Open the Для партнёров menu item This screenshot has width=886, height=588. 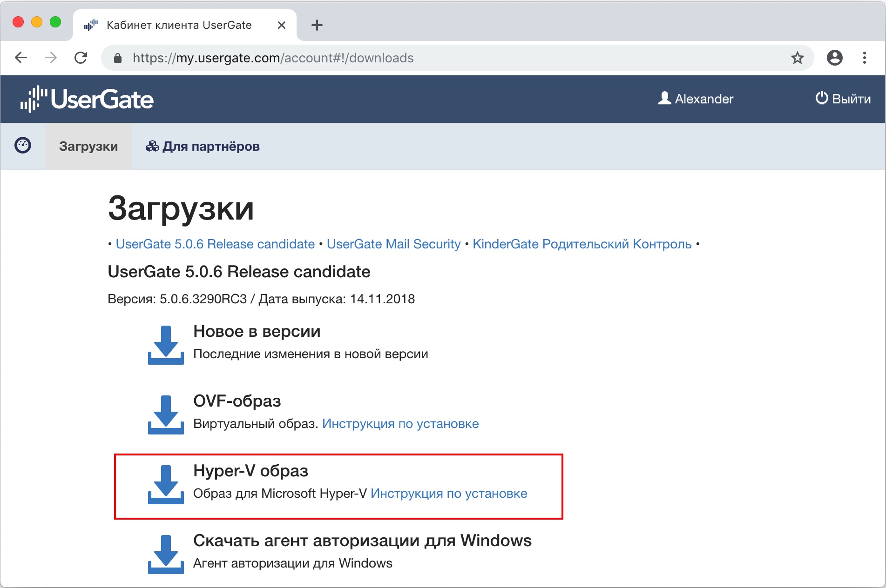pyautogui.click(x=203, y=147)
